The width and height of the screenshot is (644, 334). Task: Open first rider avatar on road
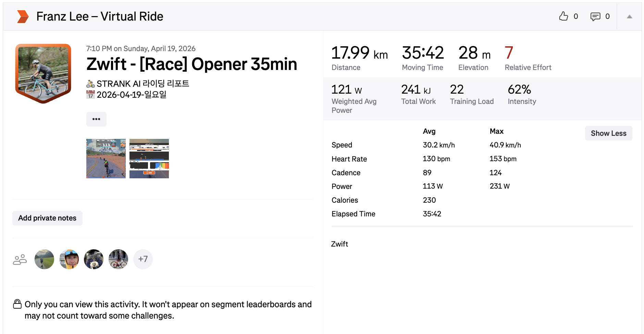point(44,259)
